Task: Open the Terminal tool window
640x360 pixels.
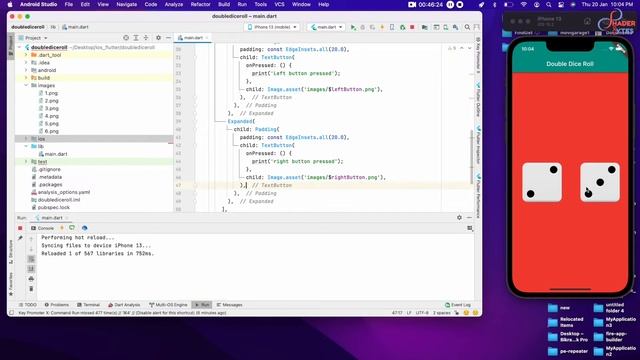Action: (89, 305)
